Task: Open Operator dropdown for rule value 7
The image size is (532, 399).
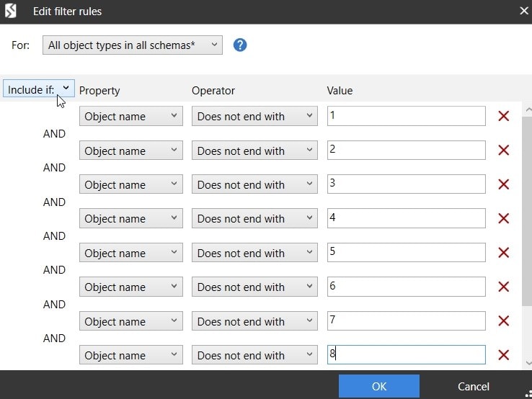Action: click(x=254, y=320)
